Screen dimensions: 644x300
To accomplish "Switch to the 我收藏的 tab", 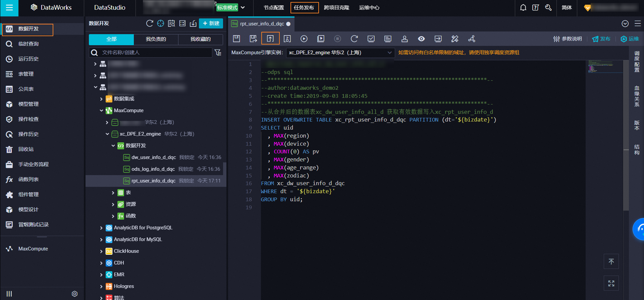I will tap(200, 39).
